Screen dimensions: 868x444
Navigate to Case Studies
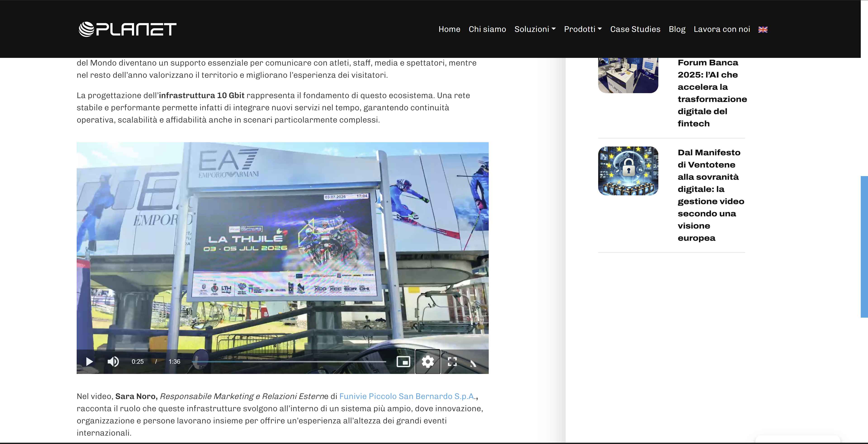click(x=635, y=29)
